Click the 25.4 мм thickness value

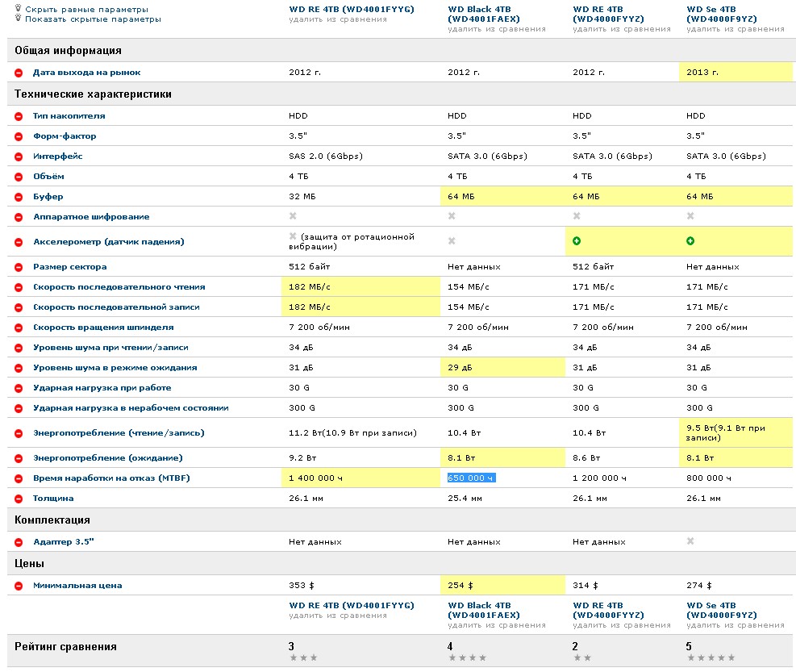coord(465,499)
